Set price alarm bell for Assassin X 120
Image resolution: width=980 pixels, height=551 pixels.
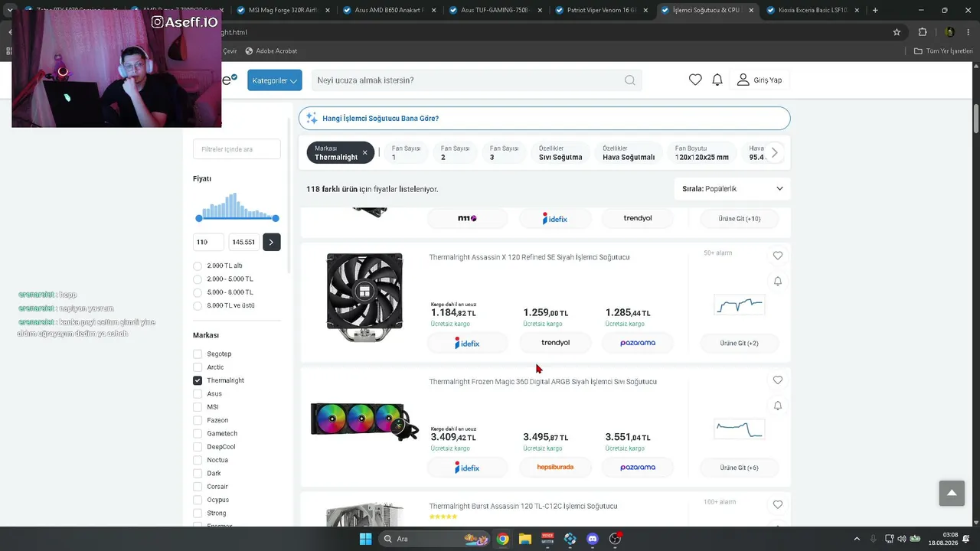[x=778, y=282]
